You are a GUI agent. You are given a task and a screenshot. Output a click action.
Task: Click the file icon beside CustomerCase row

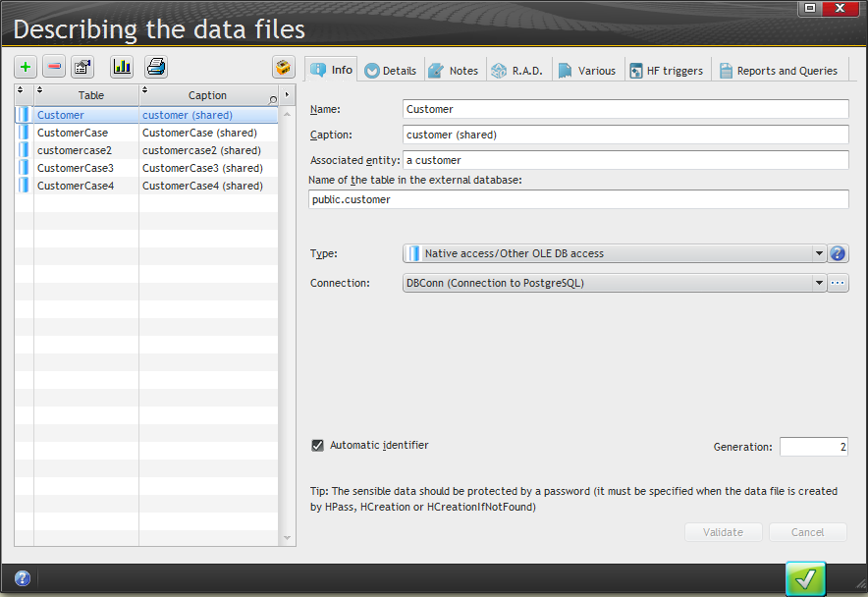pyautogui.click(x=24, y=133)
